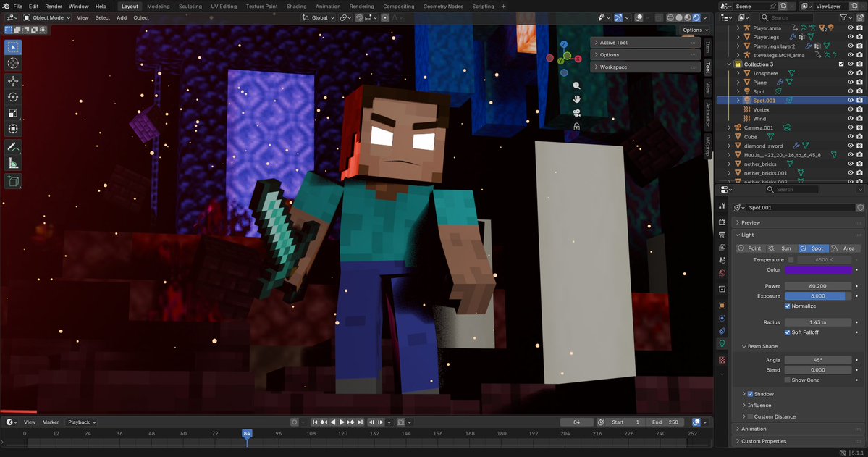This screenshot has width=868, height=457.
Task: Open the World properties tab
Action: click(722, 272)
